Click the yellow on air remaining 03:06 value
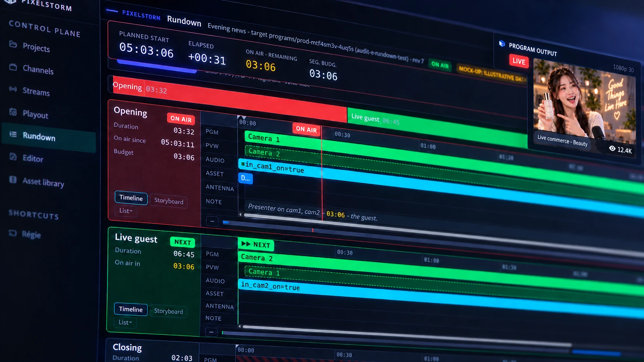Screen dimensions: 644x362 click(261, 66)
